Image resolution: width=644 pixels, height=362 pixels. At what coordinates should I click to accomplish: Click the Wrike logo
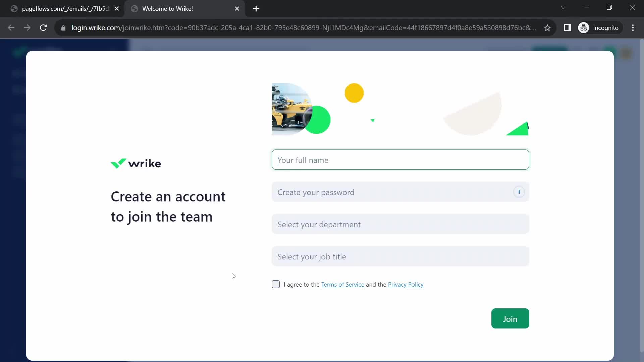coord(136,164)
